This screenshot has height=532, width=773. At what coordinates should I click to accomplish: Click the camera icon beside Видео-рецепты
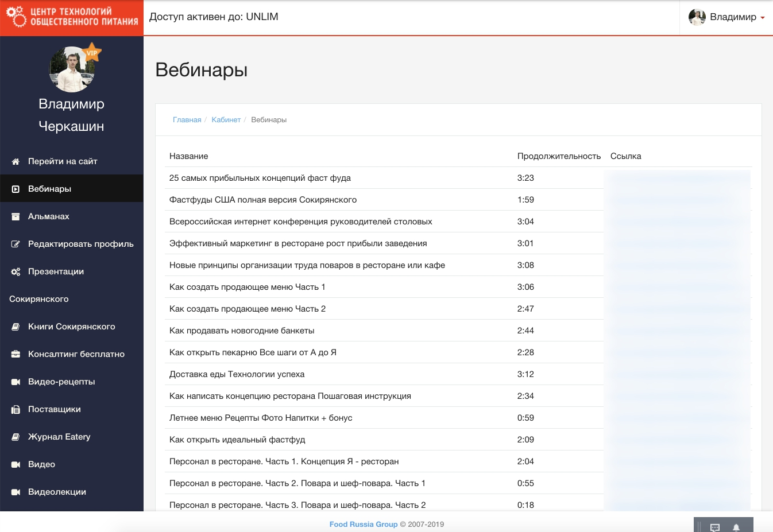click(16, 382)
